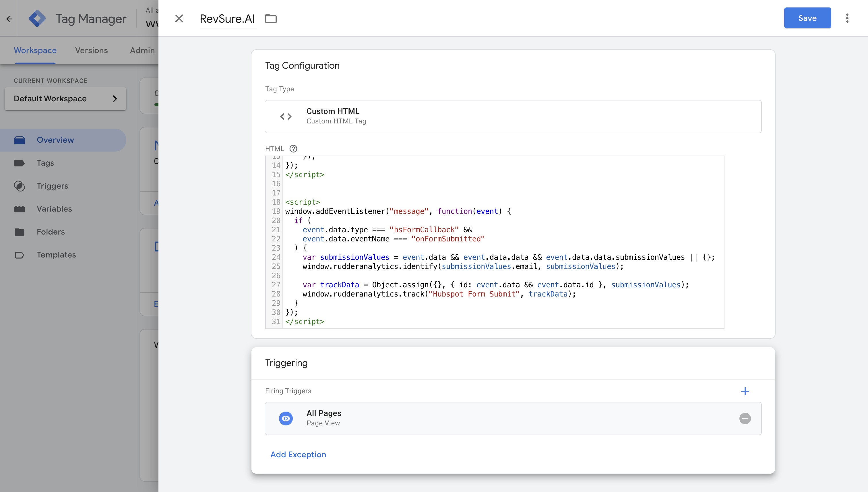Open the three-dot more options menu
Image resolution: width=868 pixels, height=492 pixels.
(847, 18)
